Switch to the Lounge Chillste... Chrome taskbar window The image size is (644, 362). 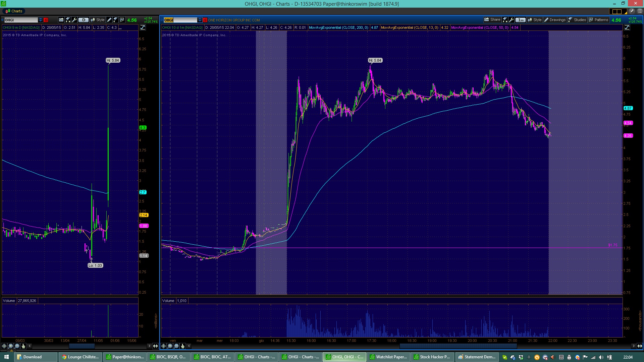coord(80,357)
